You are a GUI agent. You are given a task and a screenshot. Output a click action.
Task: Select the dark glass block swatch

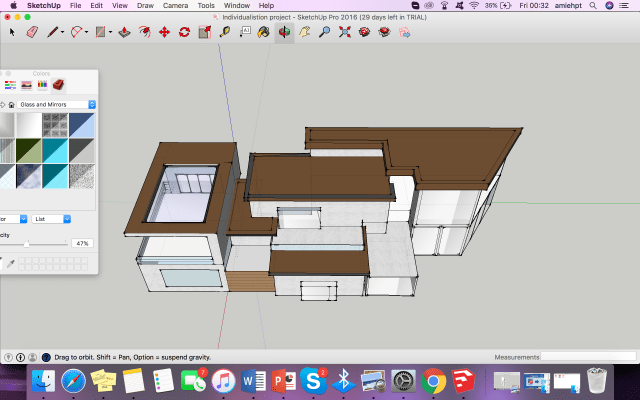click(55, 125)
